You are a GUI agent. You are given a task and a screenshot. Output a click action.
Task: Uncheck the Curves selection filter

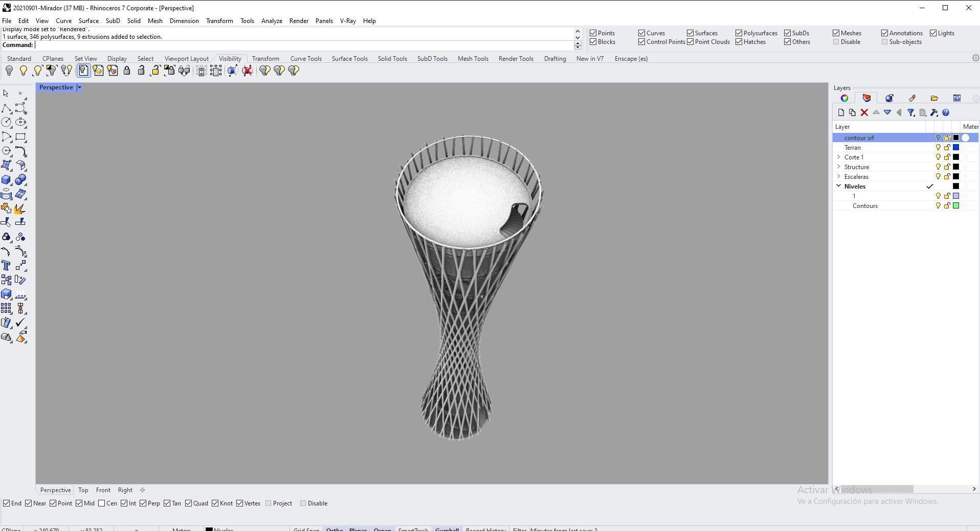pyautogui.click(x=642, y=33)
